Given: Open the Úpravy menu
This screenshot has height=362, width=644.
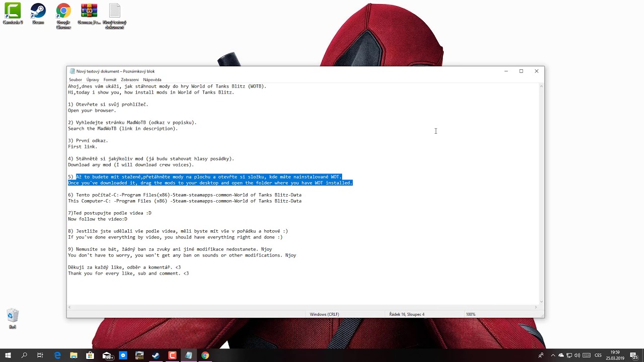Looking at the screenshot, I should point(93,79).
